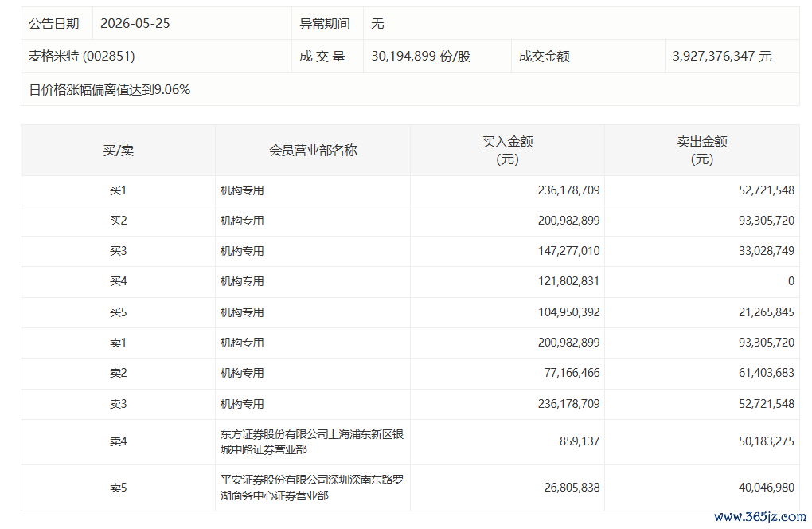Click buy amount 200,982,899 in 卖1 row

point(568,343)
